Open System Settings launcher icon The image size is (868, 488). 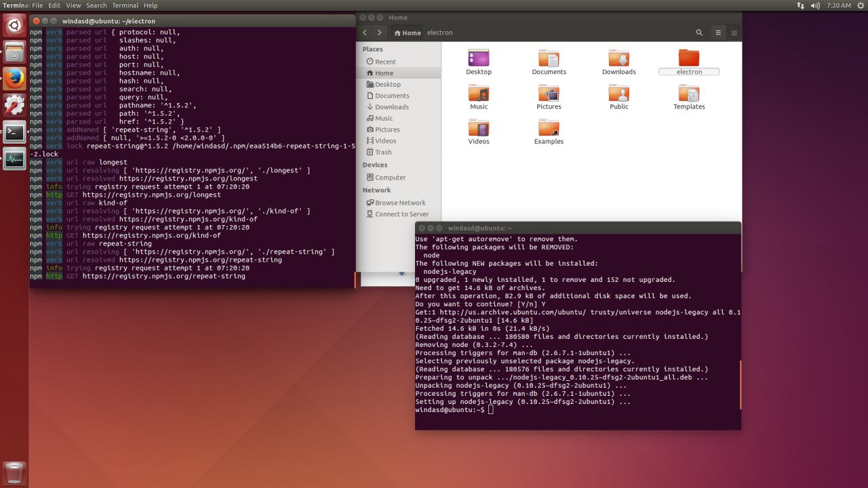14,105
